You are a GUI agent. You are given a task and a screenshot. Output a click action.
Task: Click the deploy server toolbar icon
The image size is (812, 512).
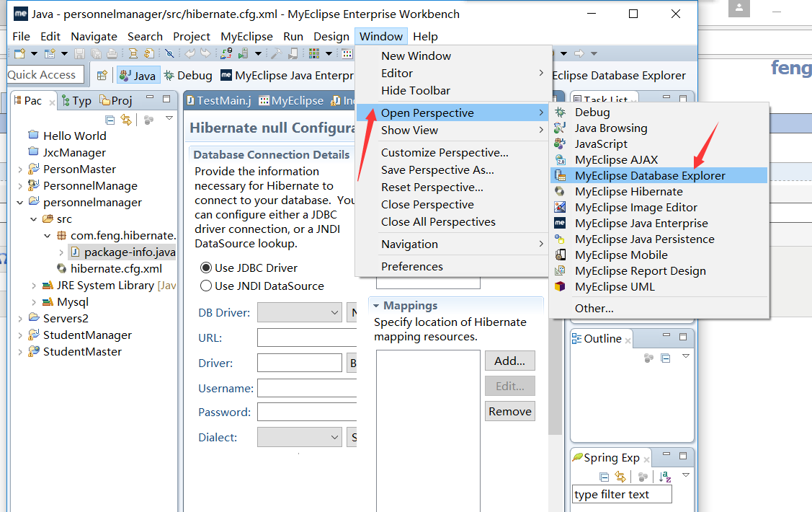point(243,53)
